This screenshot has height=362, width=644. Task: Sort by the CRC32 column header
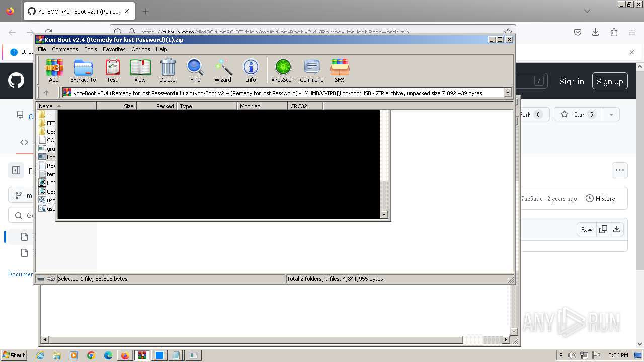305,106
